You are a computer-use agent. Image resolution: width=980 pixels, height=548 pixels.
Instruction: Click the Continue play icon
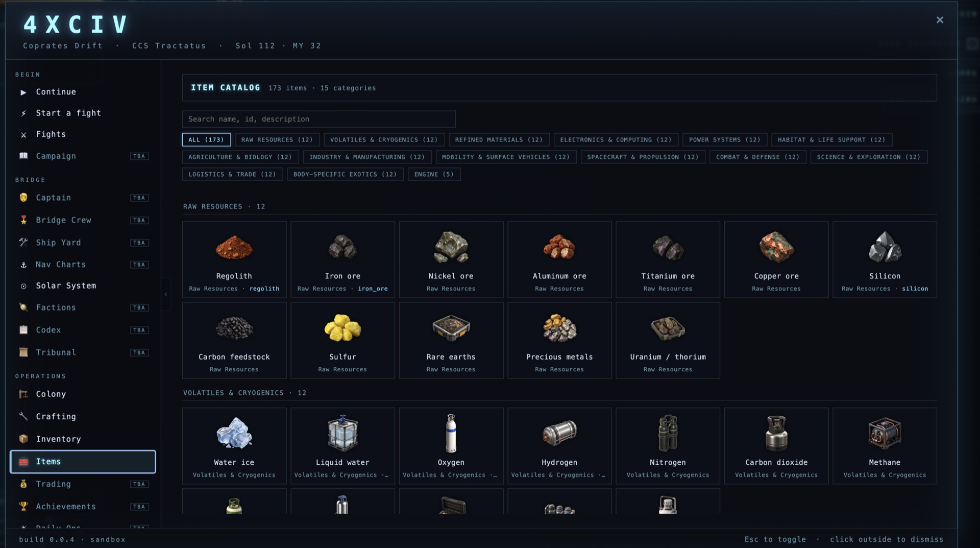[23, 92]
